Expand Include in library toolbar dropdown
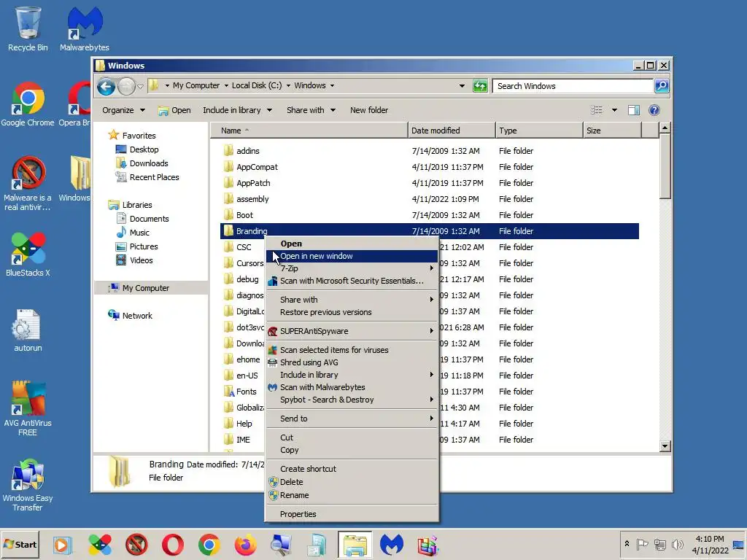This screenshot has width=747, height=560. [237, 111]
